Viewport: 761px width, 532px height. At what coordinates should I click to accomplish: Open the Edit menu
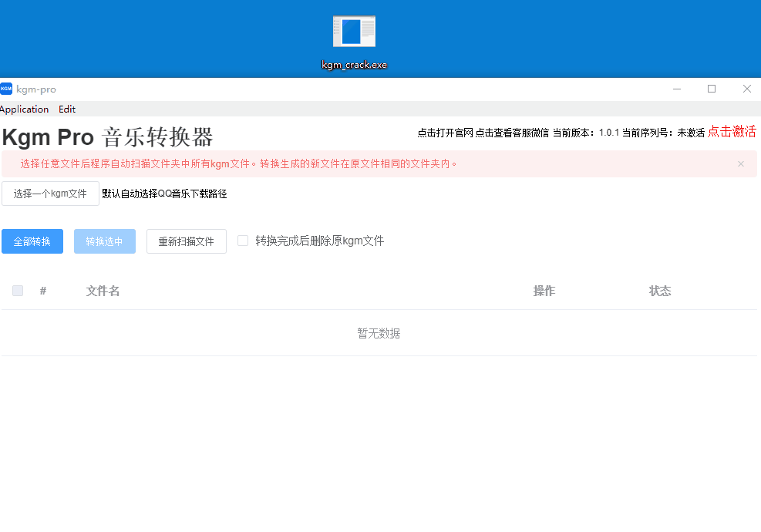(67, 109)
